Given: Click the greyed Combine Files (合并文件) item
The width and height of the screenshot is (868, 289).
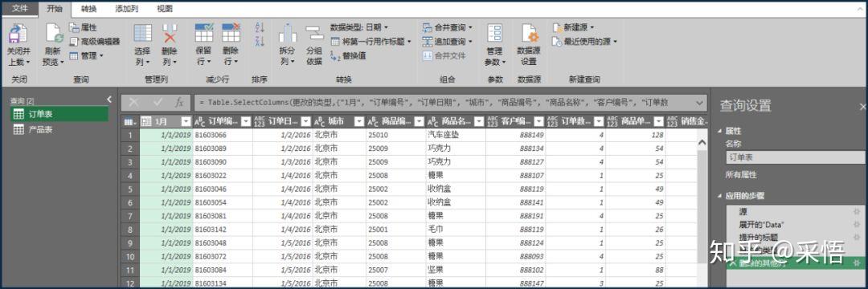Looking at the screenshot, I should 444,56.
